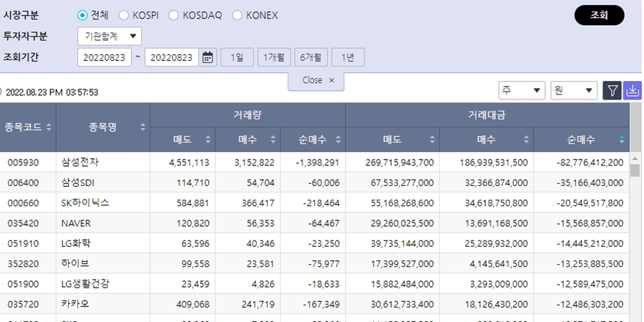Screen dimensions: 644x322
Task: Expand the 원 currency dropdown
Action: pyautogui.click(x=574, y=90)
